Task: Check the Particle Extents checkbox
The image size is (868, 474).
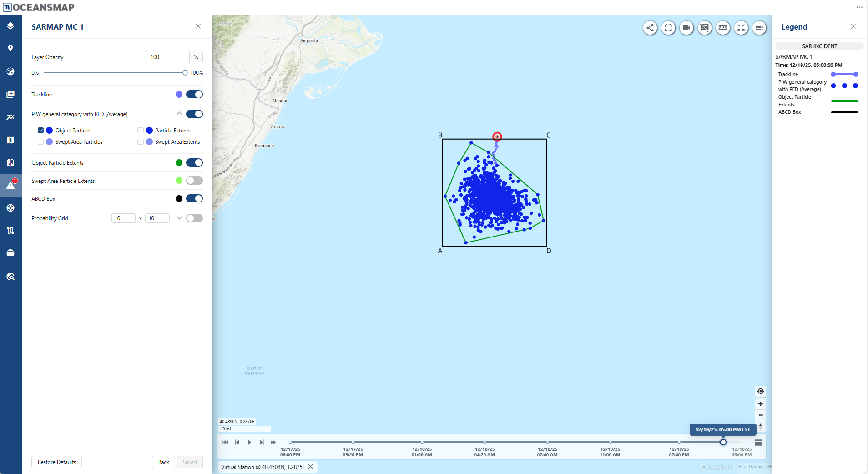Action: [x=140, y=130]
